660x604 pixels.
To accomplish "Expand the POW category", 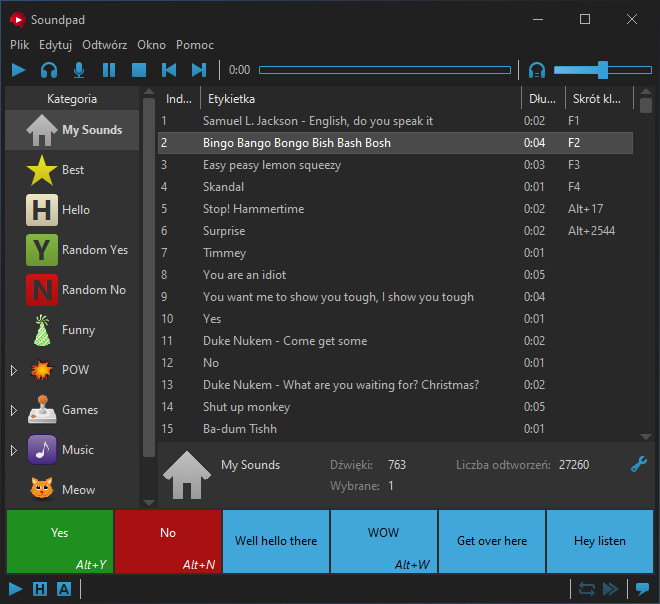I will coord(13,370).
